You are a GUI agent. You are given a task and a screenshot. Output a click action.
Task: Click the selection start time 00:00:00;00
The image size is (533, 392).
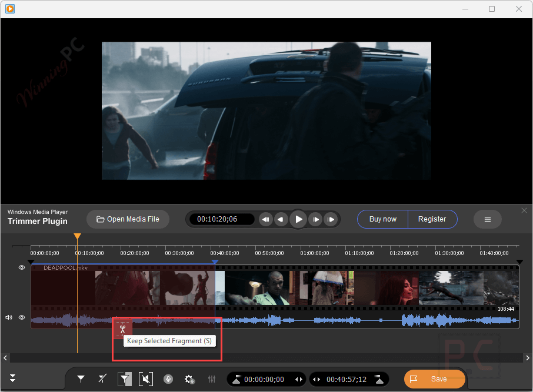[x=264, y=380]
